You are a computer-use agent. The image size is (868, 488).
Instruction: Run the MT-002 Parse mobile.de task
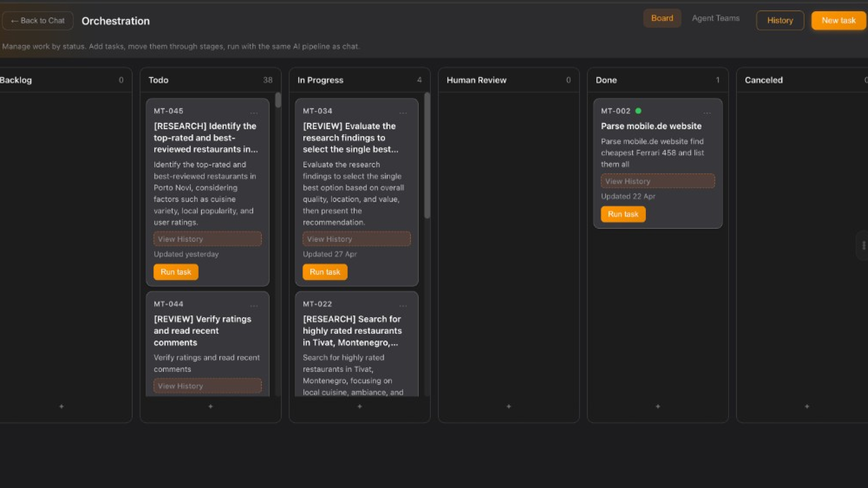point(623,214)
